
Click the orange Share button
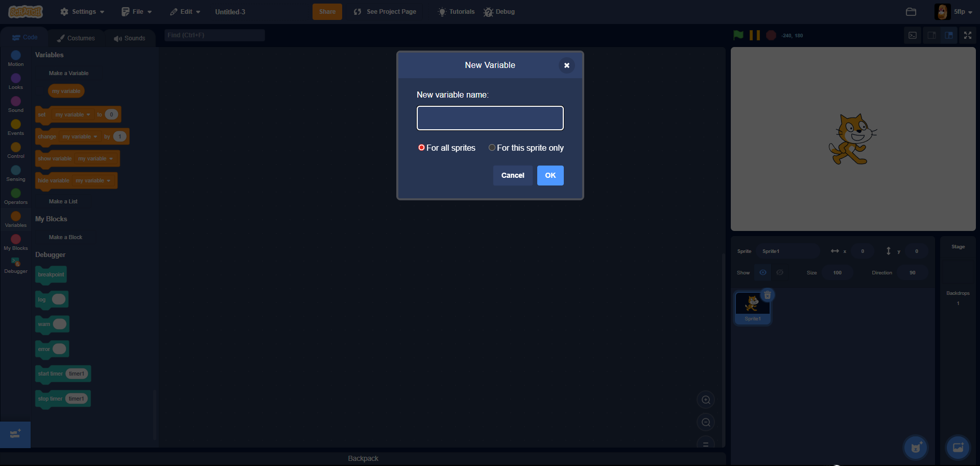click(x=327, y=12)
